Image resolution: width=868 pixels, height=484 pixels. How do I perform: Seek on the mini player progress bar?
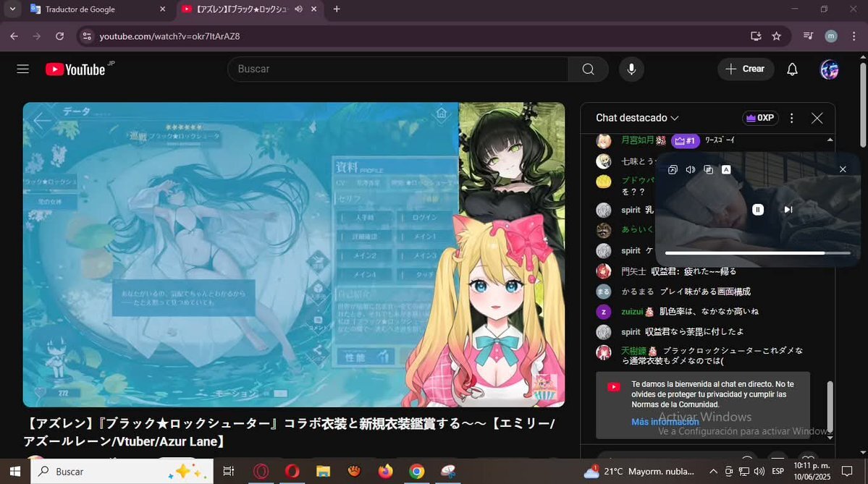[757, 252]
